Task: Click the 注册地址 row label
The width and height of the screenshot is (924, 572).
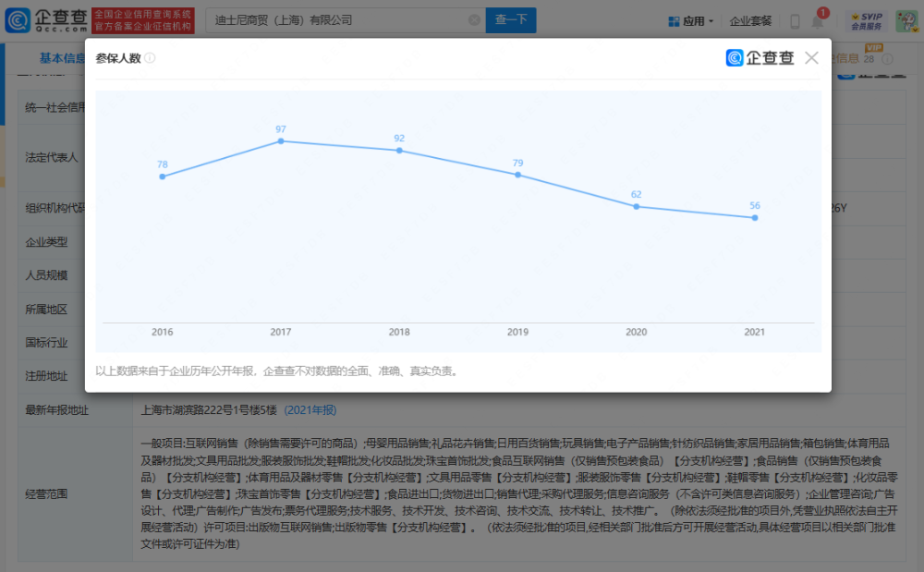Action: tap(46, 376)
